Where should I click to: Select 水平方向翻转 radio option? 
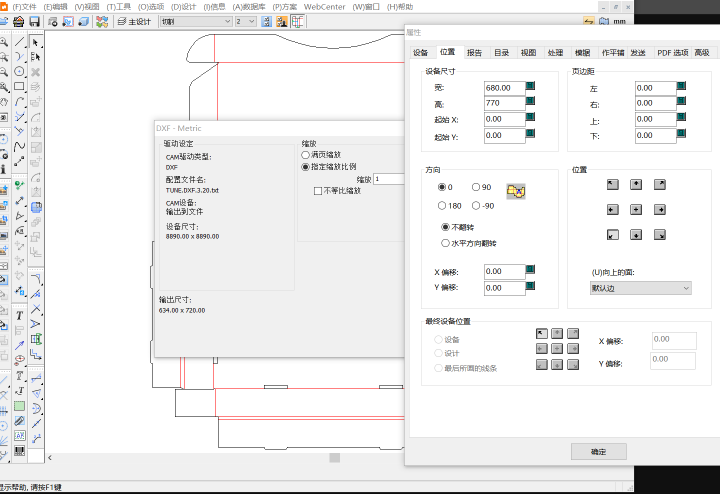point(446,242)
